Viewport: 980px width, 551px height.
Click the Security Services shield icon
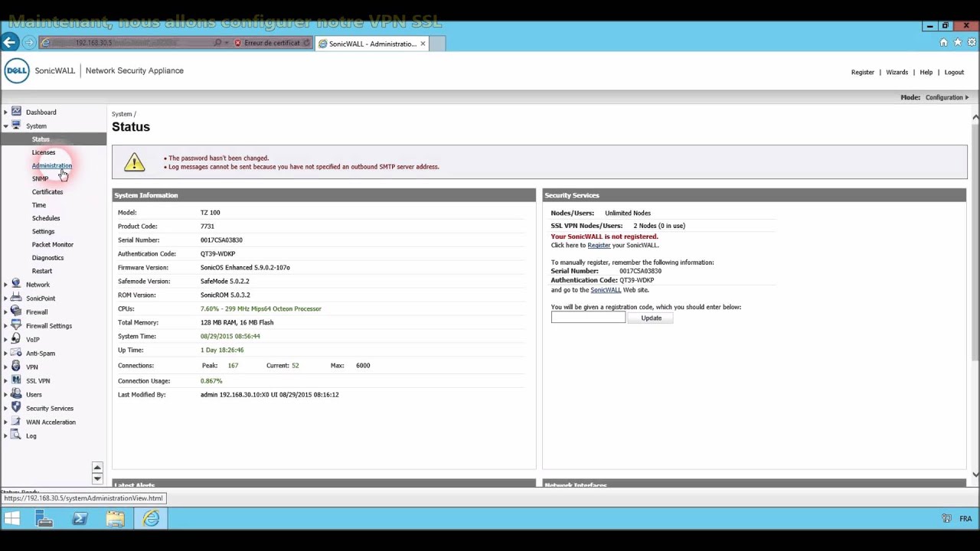point(16,408)
